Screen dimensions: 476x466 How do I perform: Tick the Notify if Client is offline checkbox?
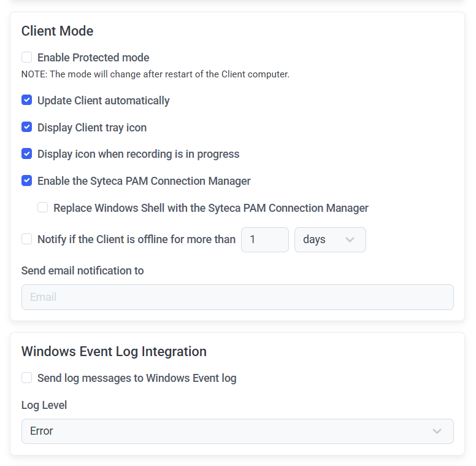click(x=26, y=239)
